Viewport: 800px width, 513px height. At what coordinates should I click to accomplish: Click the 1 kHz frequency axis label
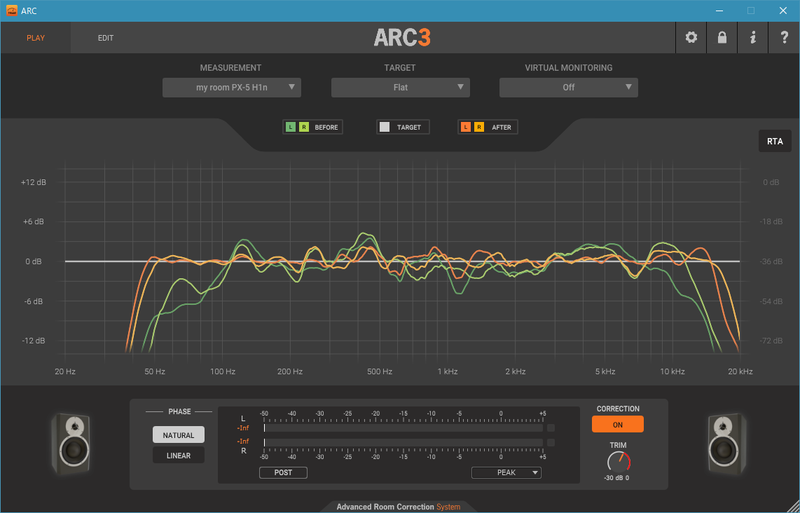pos(447,372)
